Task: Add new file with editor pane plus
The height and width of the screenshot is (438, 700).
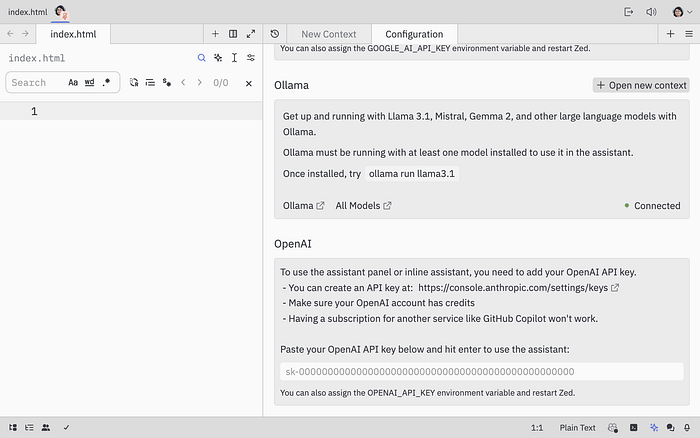Action: 215,34
